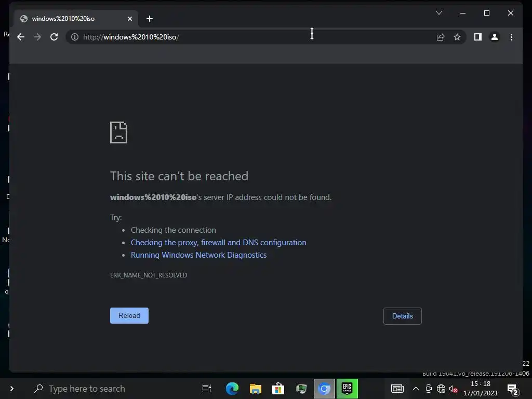Open network status globe in tray
This screenshot has width=532, height=399.
(441, 389)
